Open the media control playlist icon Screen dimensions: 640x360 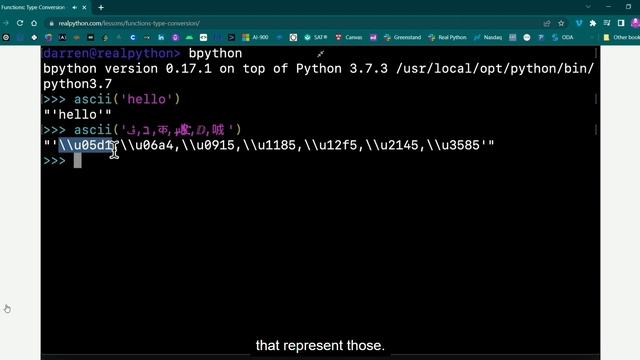tap(607, 23)
